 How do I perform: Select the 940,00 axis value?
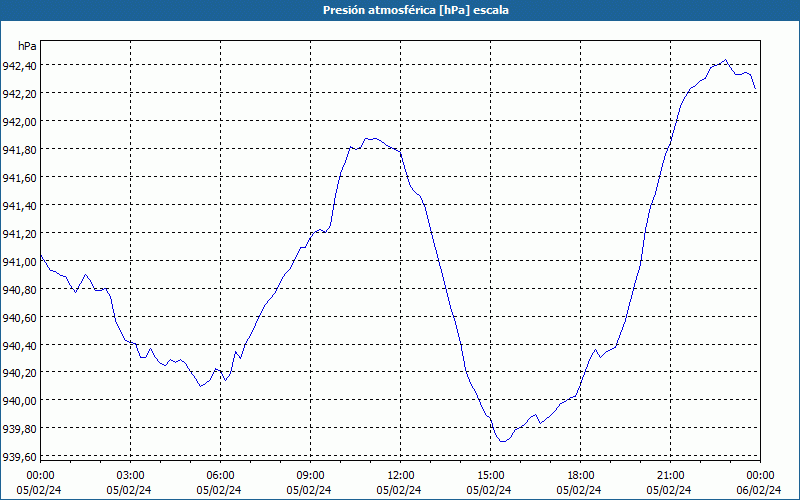pos(19,401)
